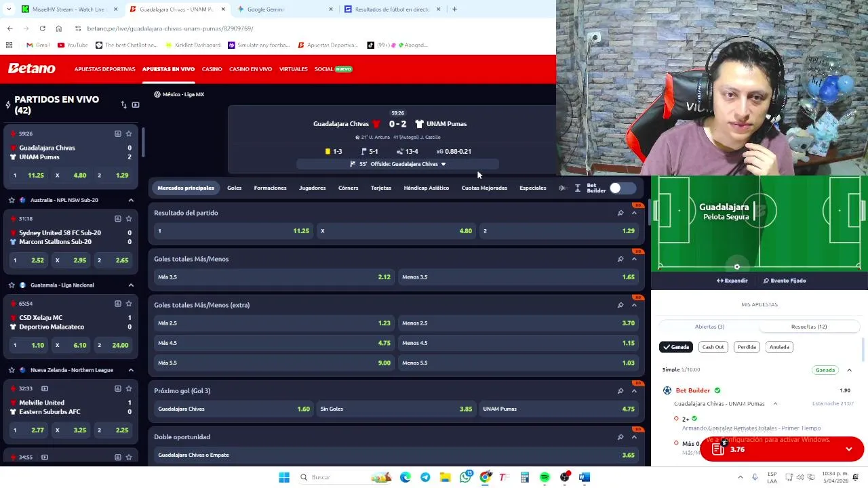Open stats icon on Sydney United card

coord(117,218)
